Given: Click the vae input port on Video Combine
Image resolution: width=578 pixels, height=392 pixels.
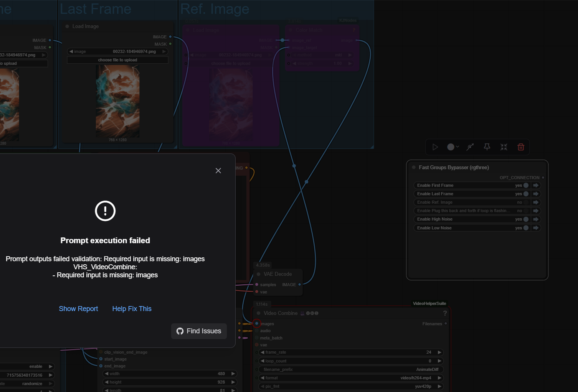Looking at the screenshot, I should click(257, 345).
